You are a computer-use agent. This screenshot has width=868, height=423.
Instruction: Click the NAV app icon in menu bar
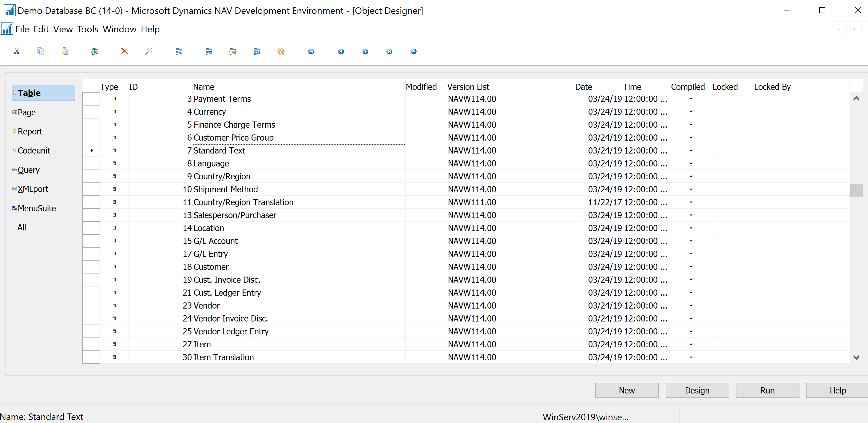pyautogui.click(x=7, y=29)
